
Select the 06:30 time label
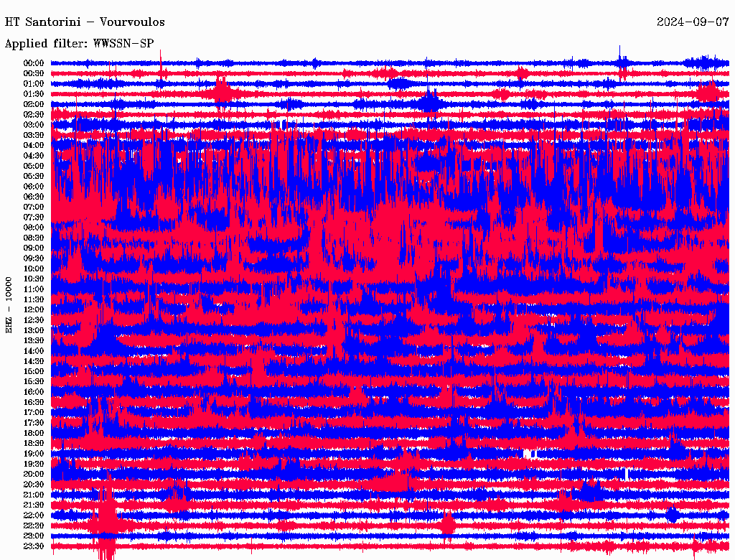34,197
